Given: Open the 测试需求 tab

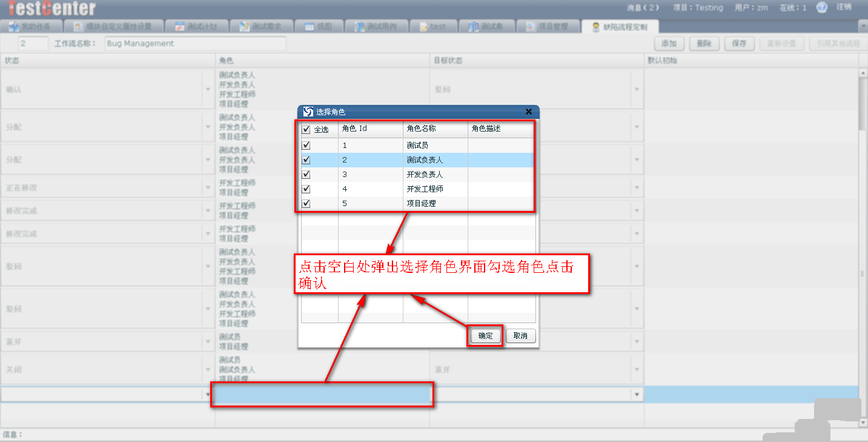Looking at the screenshot, I should point(263,27).
